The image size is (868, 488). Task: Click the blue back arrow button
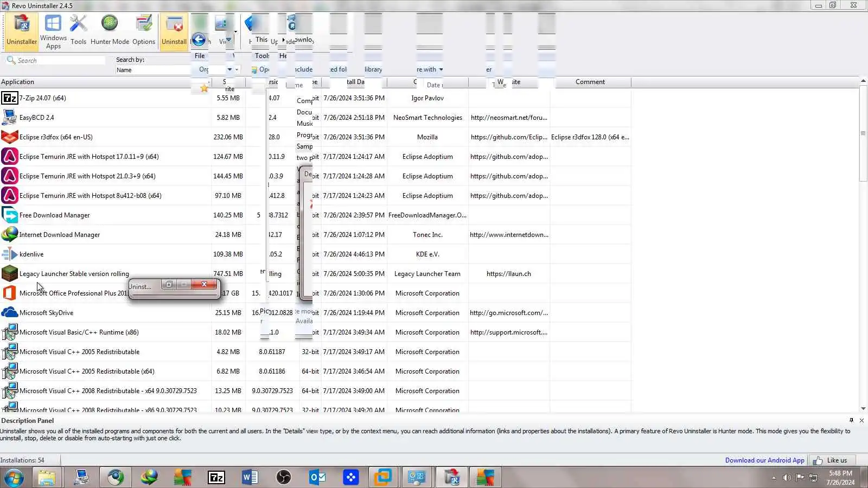click(x=199, y=39)
